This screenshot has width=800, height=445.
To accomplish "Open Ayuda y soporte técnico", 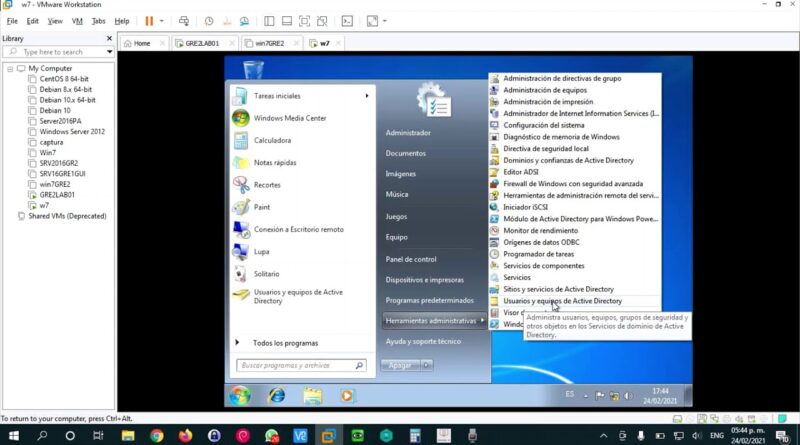I will [x=423, y=341].
